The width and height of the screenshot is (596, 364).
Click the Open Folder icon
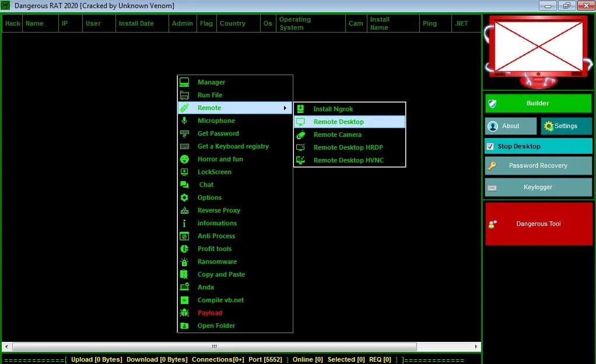pos(184,326)
